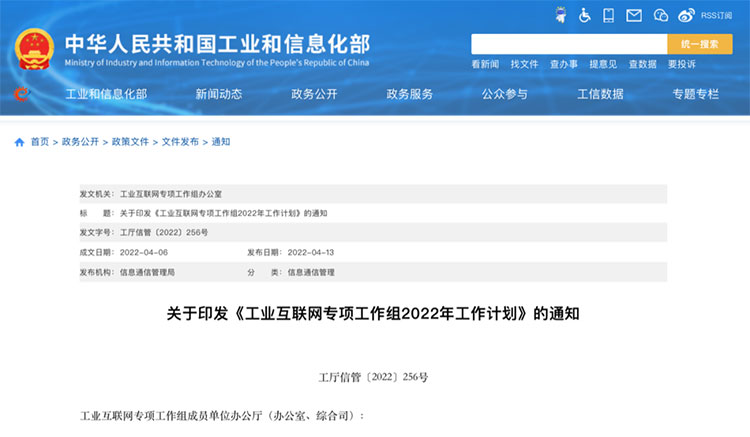This screenshot has height=437, width=750.
Task: Open the Weibo icon in header
Action: pos(686,15)
